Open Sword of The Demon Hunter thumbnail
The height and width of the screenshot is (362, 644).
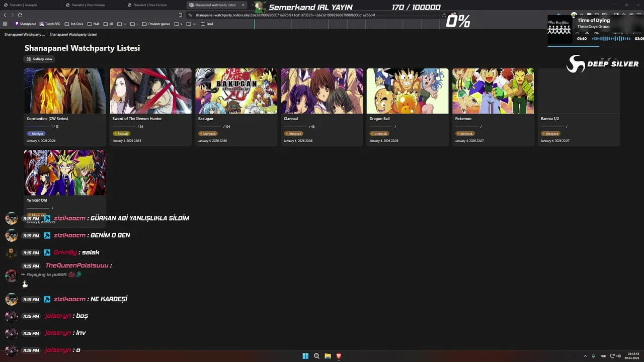[x=150, y=91]
